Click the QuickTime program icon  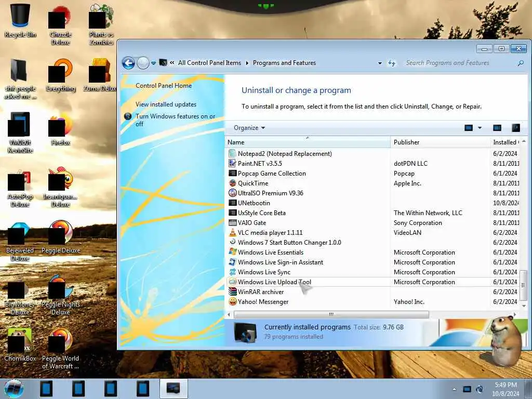point(232,183)
